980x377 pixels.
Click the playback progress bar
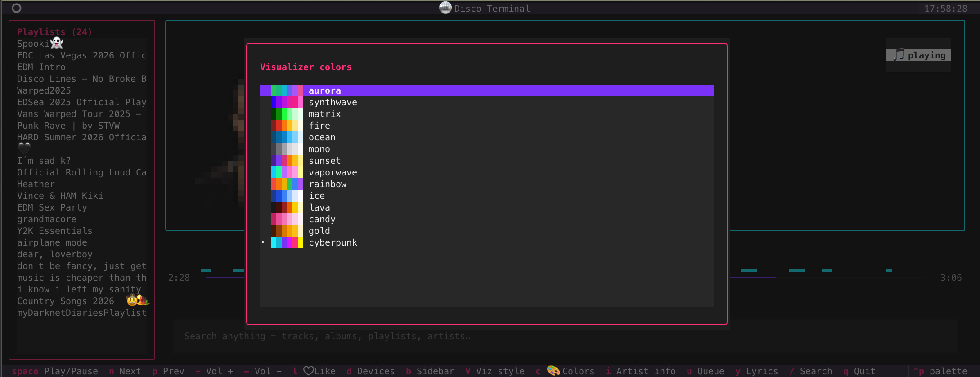click(565, 278)
